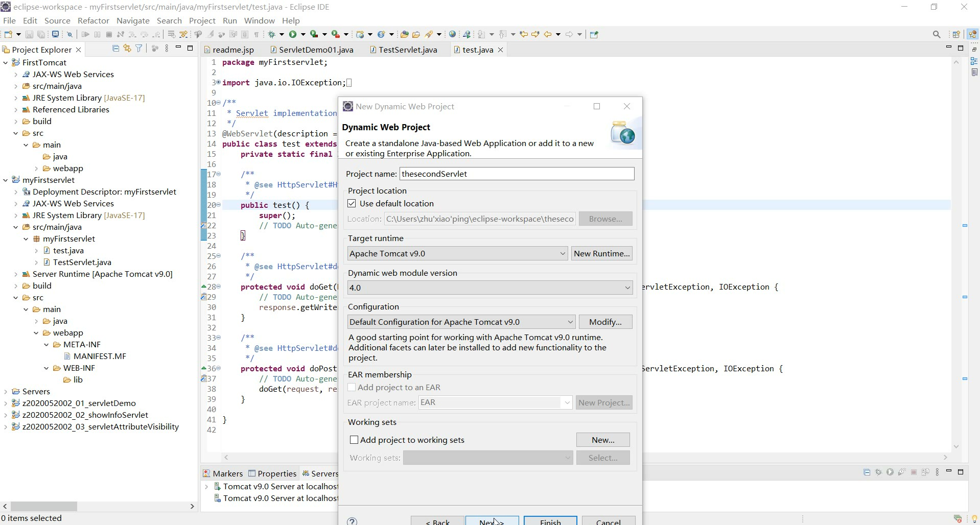Open the Target runtime dropdown
This screenshot has height=525, width=980.
coord(457,253)
